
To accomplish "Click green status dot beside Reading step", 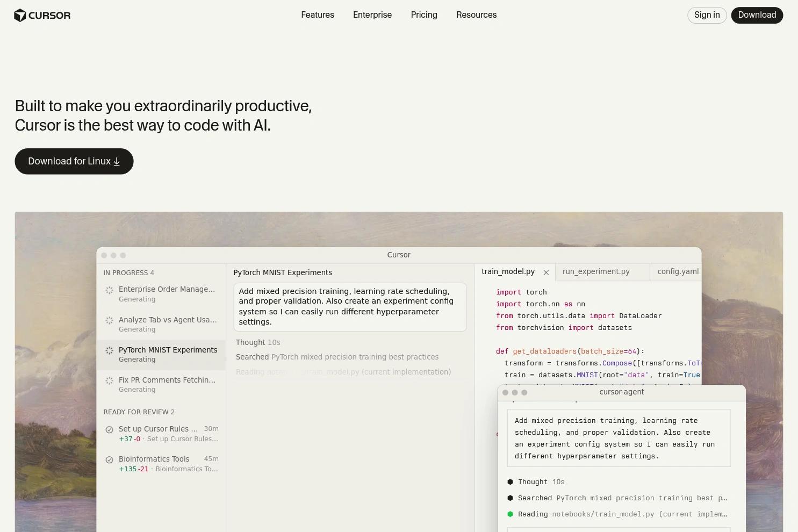I will pos(510,514).
